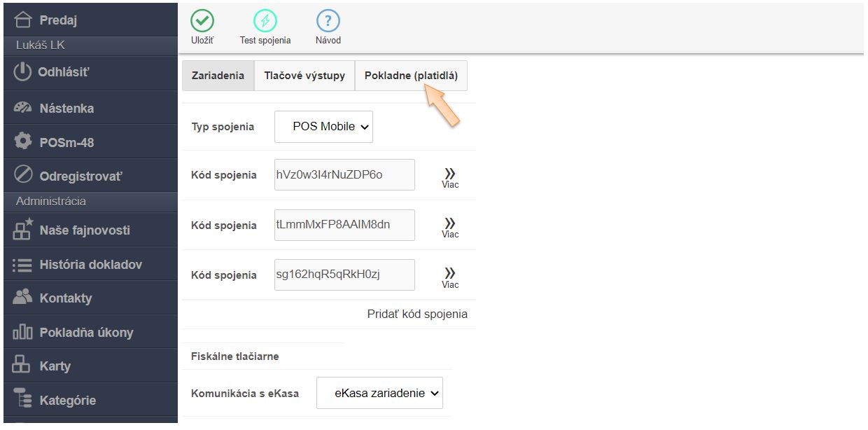Switch to Pokladne (platidlá) tab
Screen dimensions: 868x430
(411, 76)
